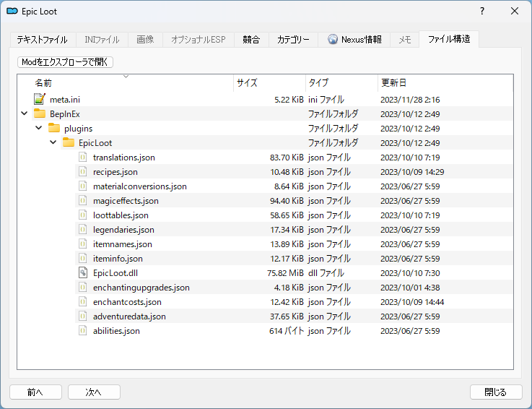Click the plugins folder icon
The height and width of the screenshot is (409, 532).
54,128
